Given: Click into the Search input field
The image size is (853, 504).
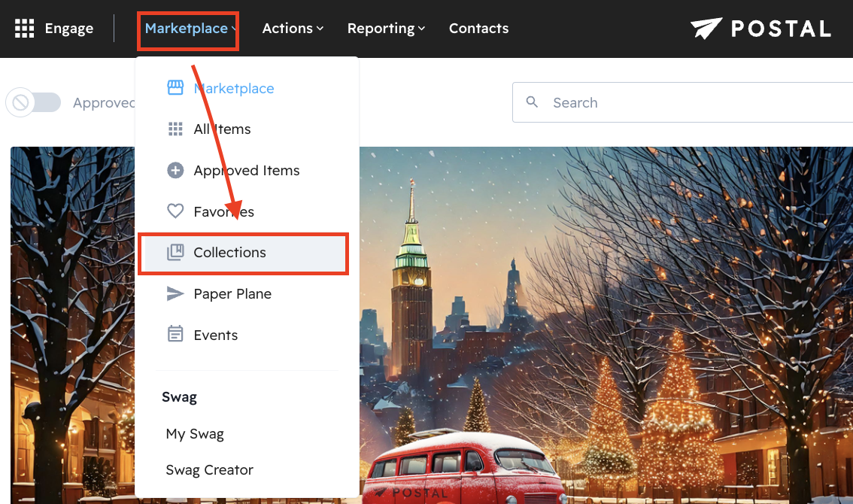Looking at the screenshot, I should [x=692, y=102].
